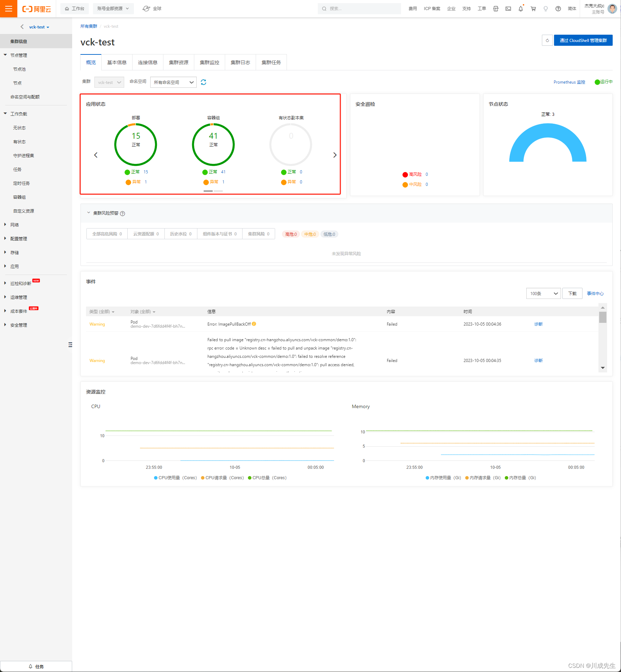
Task: Show previous app status slide
Action: (96, 155)
